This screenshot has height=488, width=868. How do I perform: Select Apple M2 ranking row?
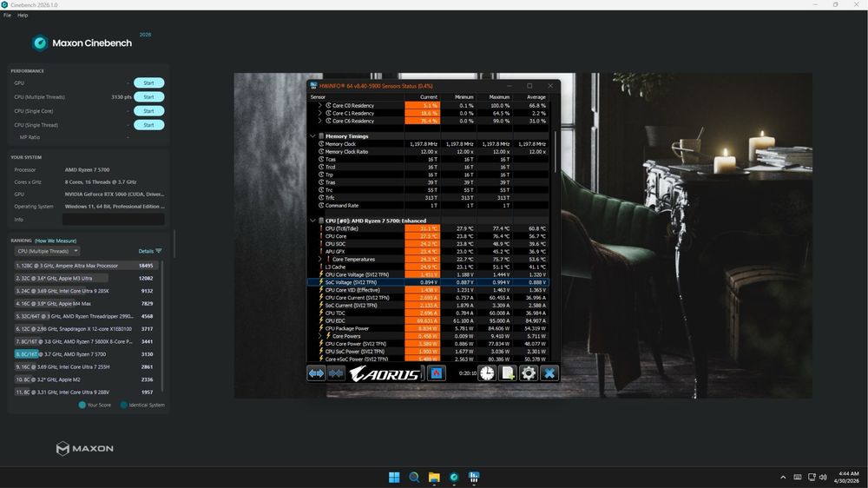click(86, 379)
